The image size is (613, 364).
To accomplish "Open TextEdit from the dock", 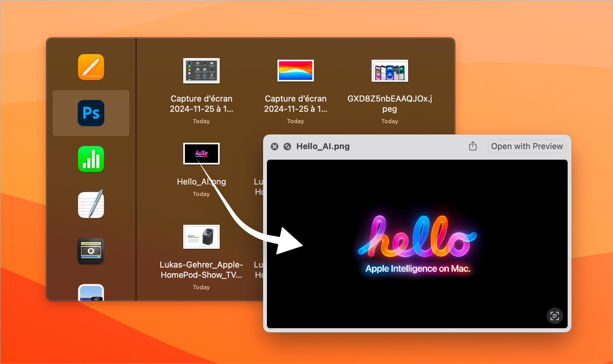I will (91, 204).
